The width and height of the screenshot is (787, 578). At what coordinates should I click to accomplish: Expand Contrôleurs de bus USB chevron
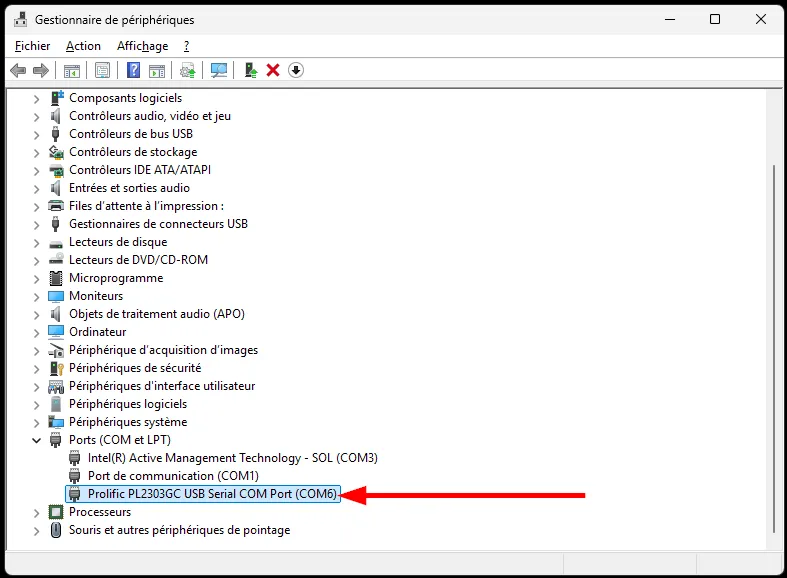point(37,134)
